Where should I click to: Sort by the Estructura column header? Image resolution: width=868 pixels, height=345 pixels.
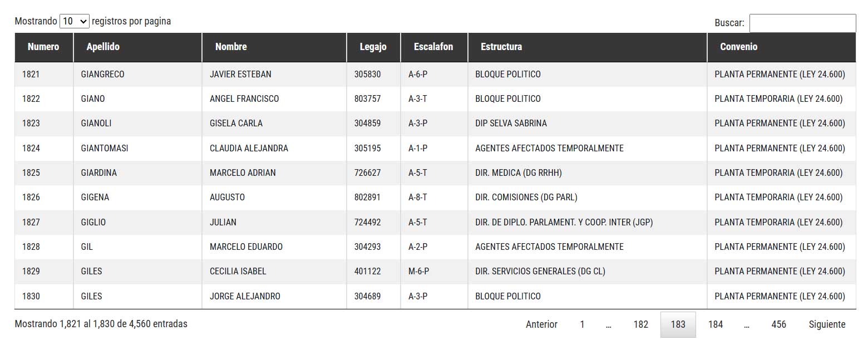coord(588,47)
